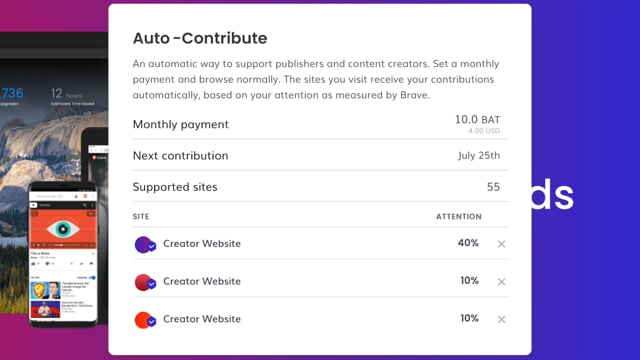This screenshot has width=640, height=360.
Task: Click the crimson Creator Website icon
Action: click(x=145, y=282)
